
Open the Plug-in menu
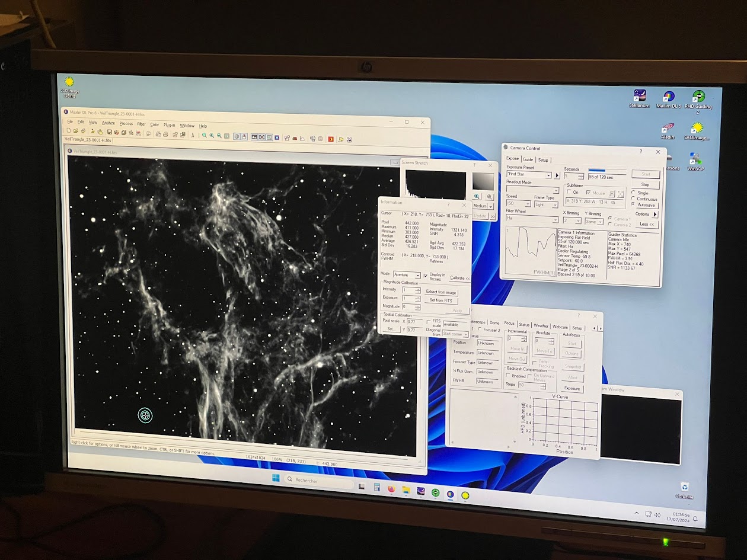(x=169, y=125)
